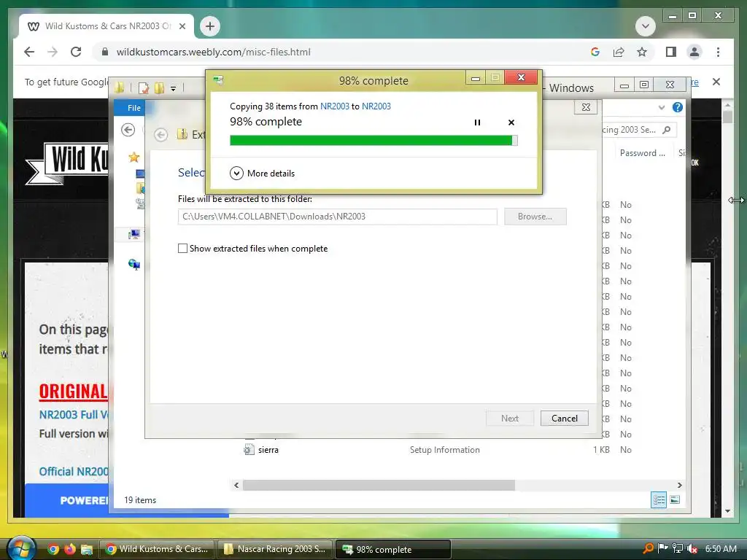This screenshot has height=560, width=747.
Task: Select the Wild Kustoms & Cars tab
Action: (x=107, y=26)
